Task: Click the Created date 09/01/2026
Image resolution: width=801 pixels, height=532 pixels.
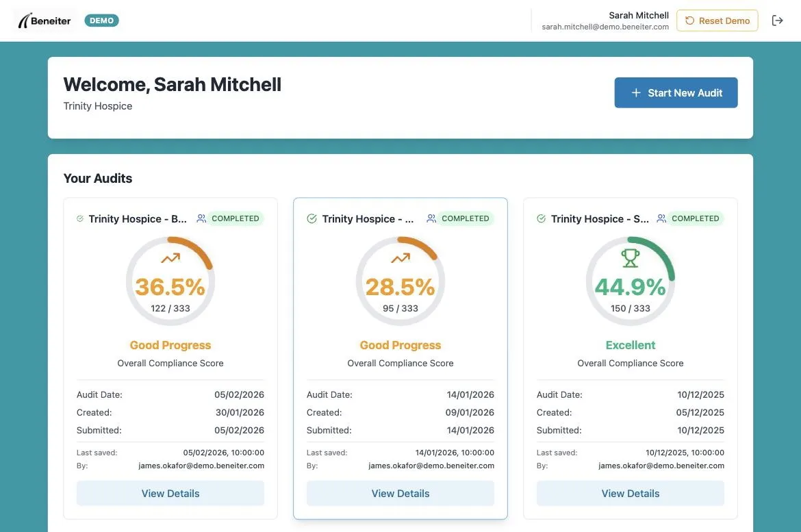Action: pyautogui.click(x=470, y=412)
